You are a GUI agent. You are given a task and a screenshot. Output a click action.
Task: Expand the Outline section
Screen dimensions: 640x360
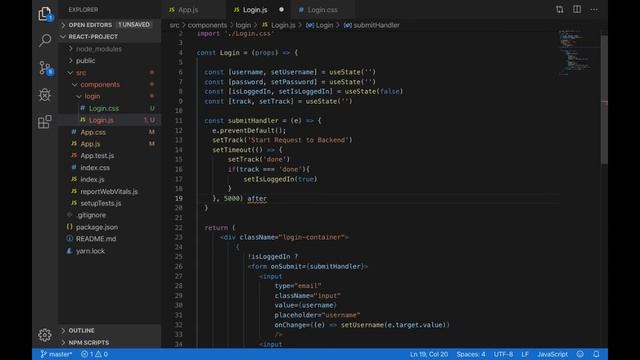pyautogui.click(x=81, y=330)
